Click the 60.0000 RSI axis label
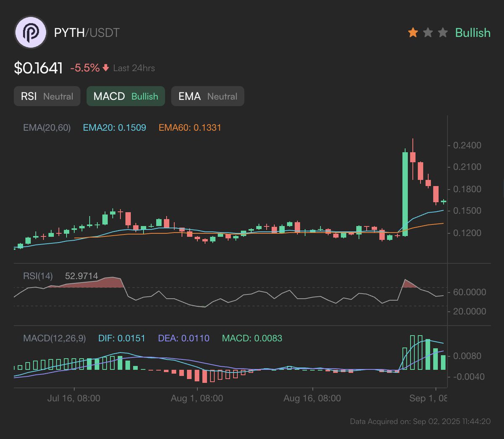 tap(470, 292)
